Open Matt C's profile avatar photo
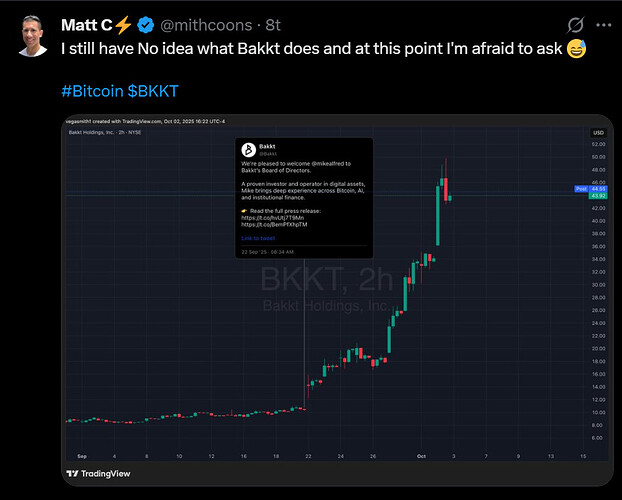Viewport: 622px width, 500px height. tap(33, 36)
